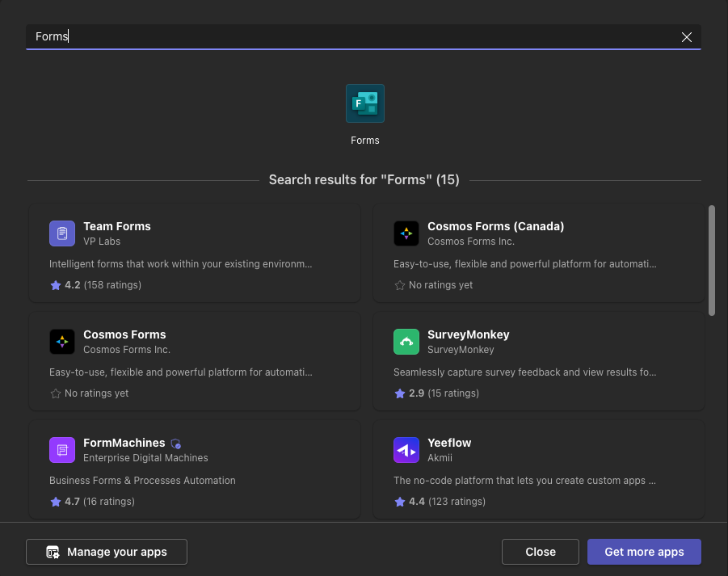Click the Forms search input field

coord(356,37)
